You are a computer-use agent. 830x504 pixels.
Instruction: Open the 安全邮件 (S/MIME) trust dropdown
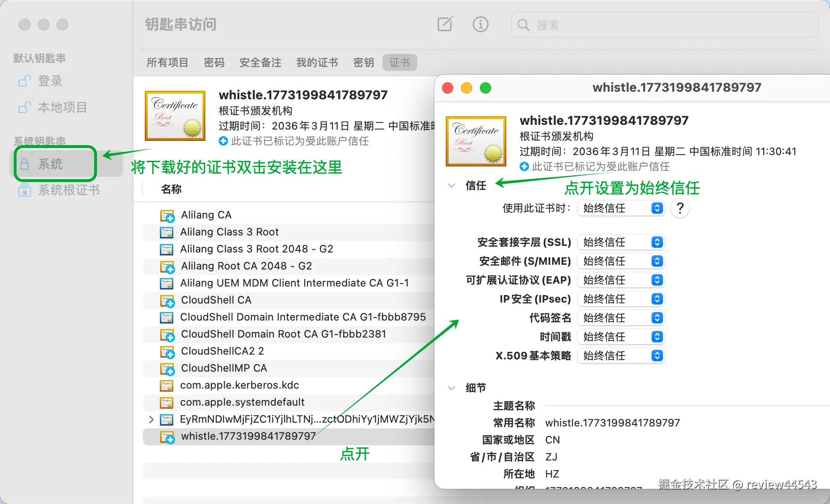[621, 261]
